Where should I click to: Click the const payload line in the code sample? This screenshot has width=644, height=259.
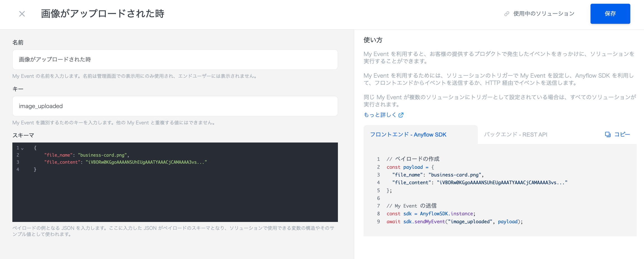[x=410, y=167]
